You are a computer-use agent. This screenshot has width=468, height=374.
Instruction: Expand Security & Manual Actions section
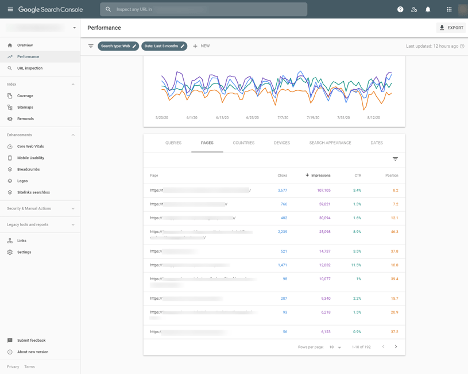pyautogui.click(x=40, y=208)
